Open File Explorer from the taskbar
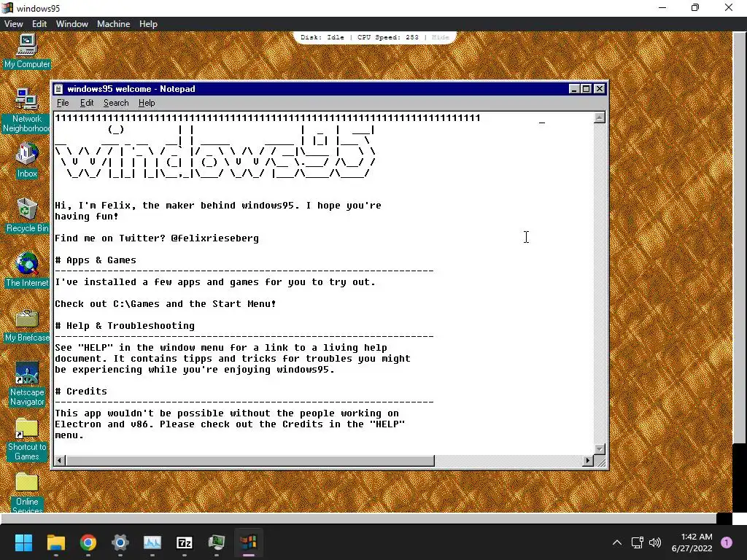Screen dimensions: 747x560 pyautogui.click(x=55, y=542)
